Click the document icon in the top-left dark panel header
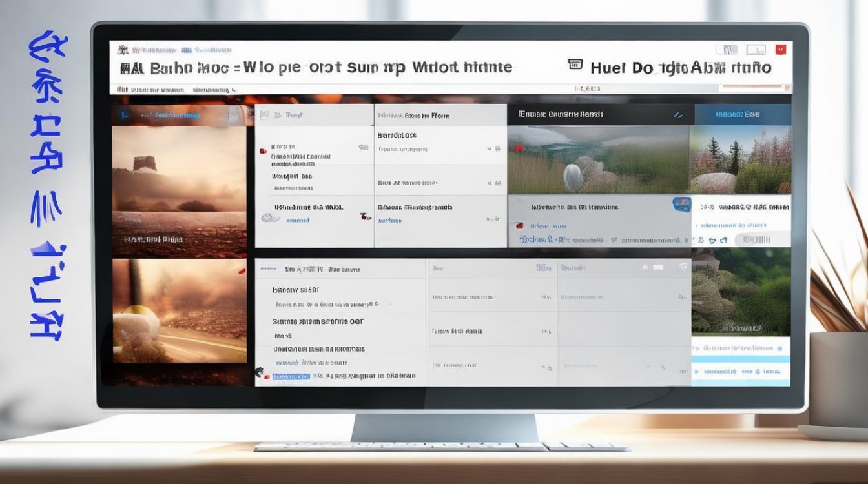Screen dimensions: 868x484 click(x=231, y=115)
